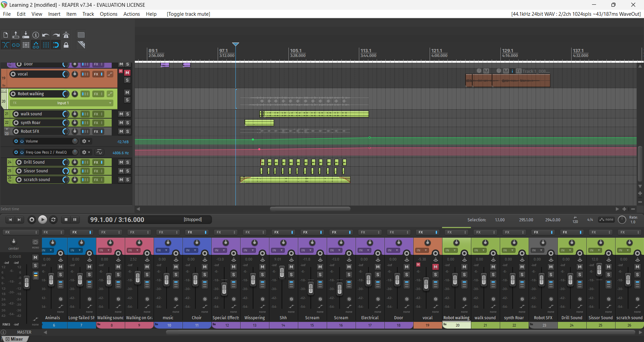Image resolution: width=644 pixels, height=342 pixels.
Task: Click the Save project (download arrow) icon
Action: tap(26, 35)
